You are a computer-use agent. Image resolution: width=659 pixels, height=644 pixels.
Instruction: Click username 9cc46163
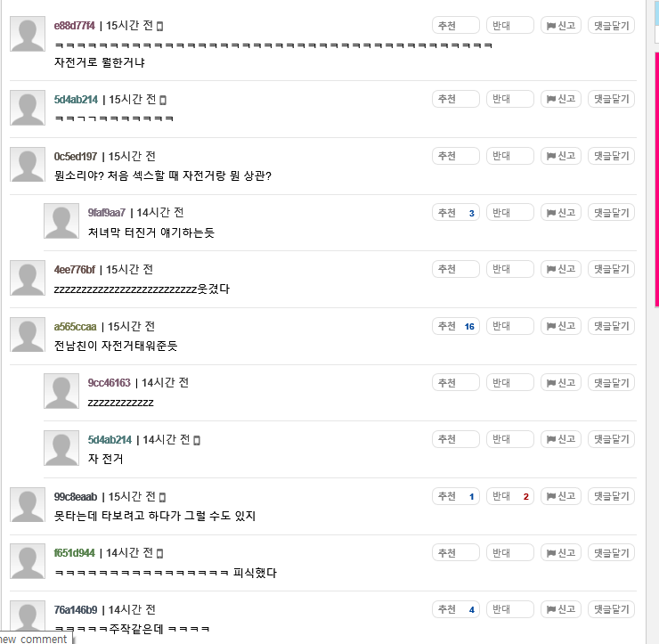click(x=109, y=383)
